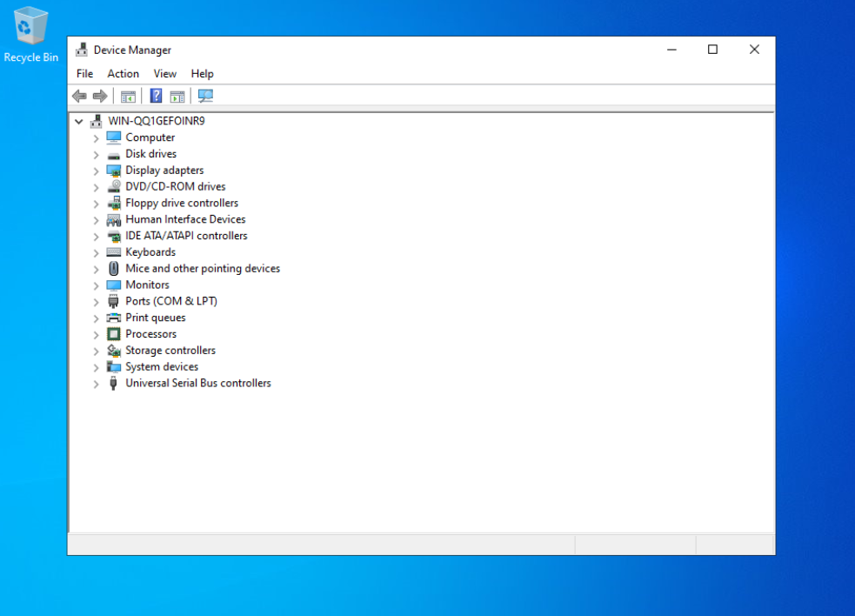
Task: Go back with the toolbar Back arrow
Action: (80, 96)
